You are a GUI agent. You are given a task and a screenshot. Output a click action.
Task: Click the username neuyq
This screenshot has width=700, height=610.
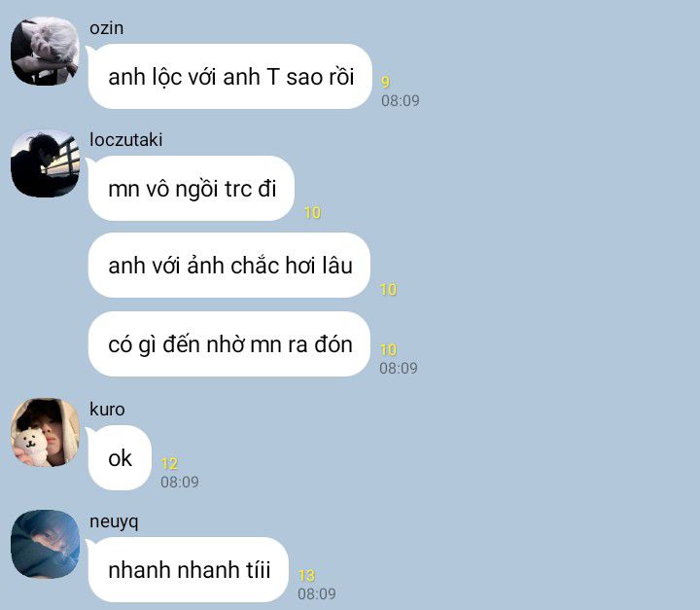[x=114, y=522]
